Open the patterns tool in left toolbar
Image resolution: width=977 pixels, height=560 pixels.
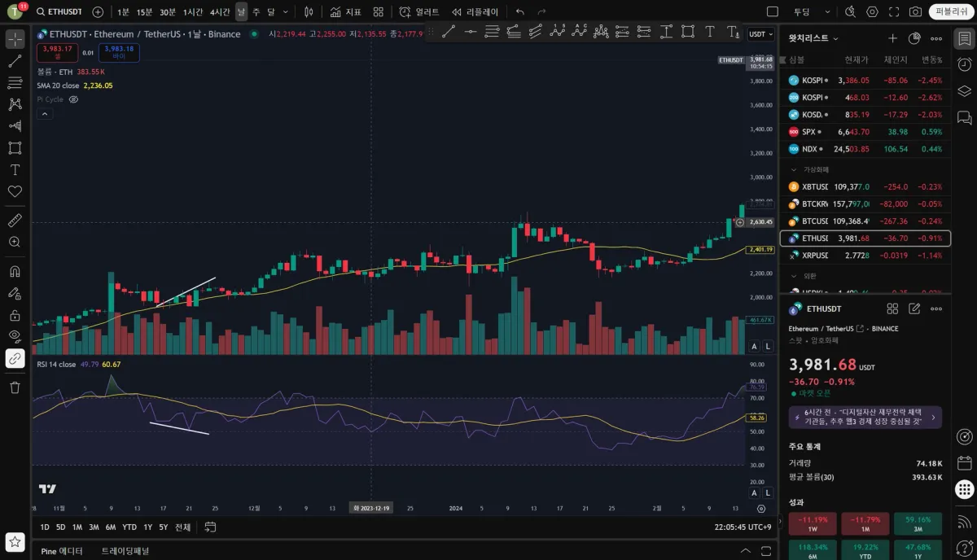point(15,104)
